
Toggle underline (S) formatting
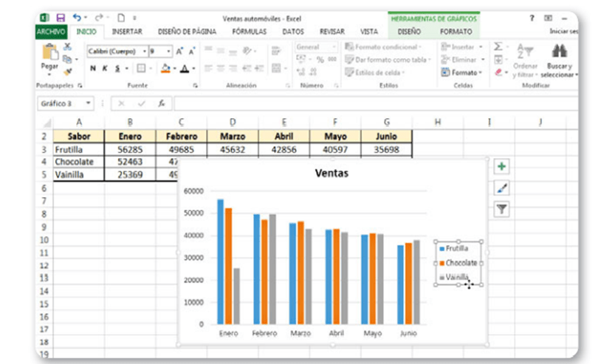(116, 69)
